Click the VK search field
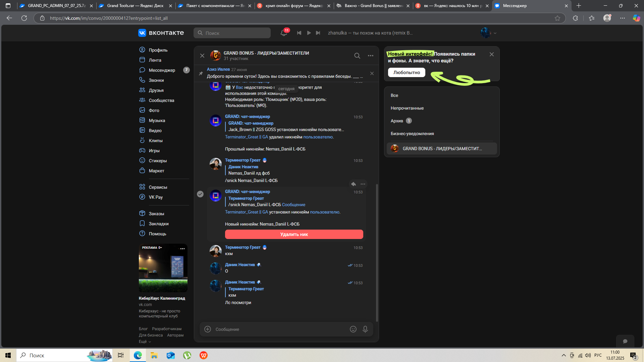This screenshot has height=362, width=644. 232,33
